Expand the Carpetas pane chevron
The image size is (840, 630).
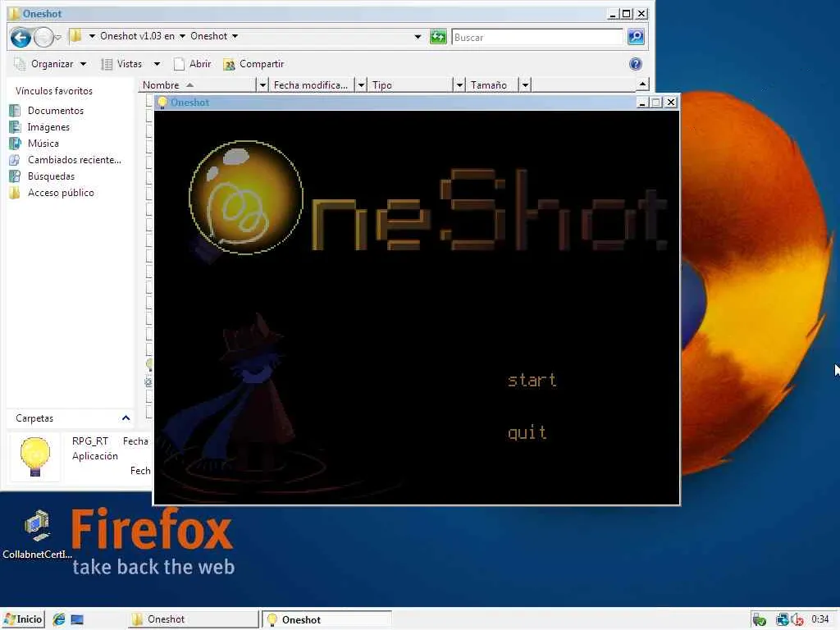point(126,418)
